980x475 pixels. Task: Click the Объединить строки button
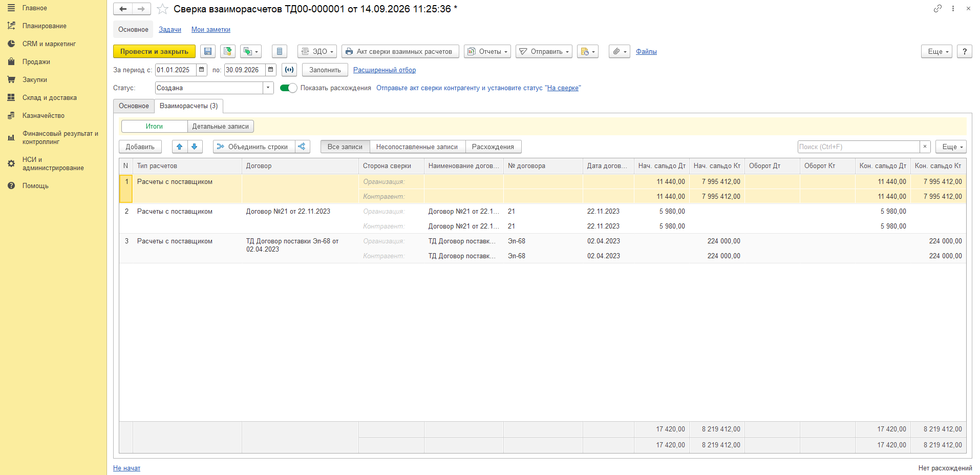coord(254,147)
